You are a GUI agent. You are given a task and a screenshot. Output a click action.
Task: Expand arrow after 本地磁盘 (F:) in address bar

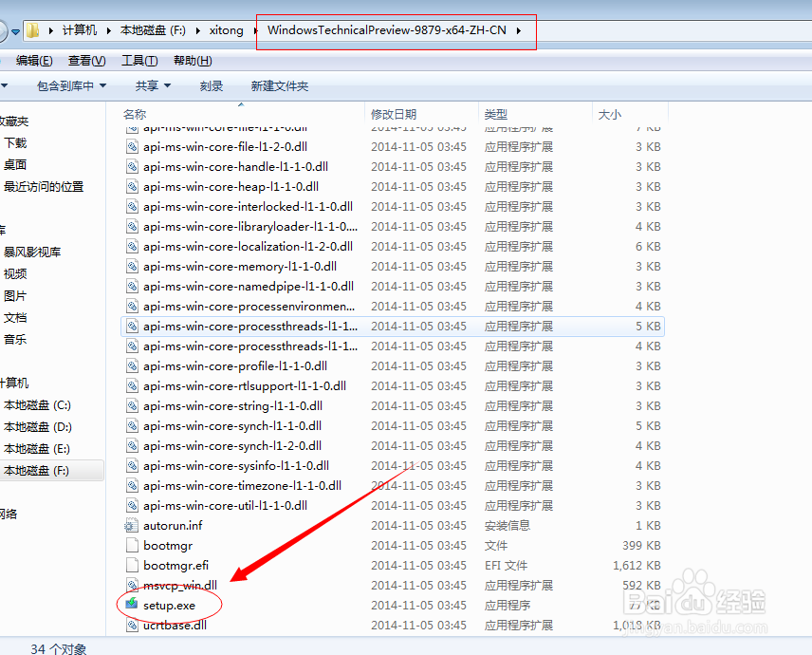pyautogui.click(x=198, y=30)
